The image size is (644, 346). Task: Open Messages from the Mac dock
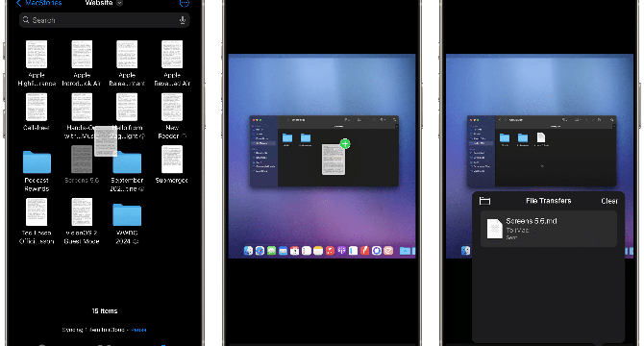pyautogui.click(x=271, y=250)
